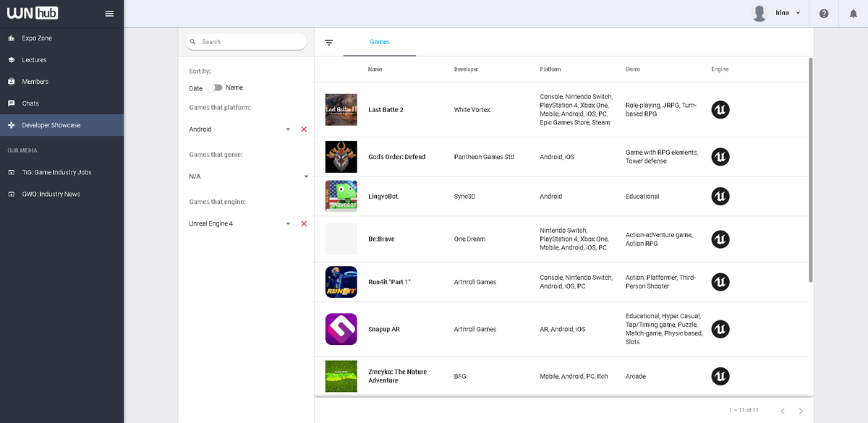This screenshot has height=423, width=868.
Task: Click Unreal Engine icon in Be:Brave row
Action: pyautogui.click(x=720, y=239)
